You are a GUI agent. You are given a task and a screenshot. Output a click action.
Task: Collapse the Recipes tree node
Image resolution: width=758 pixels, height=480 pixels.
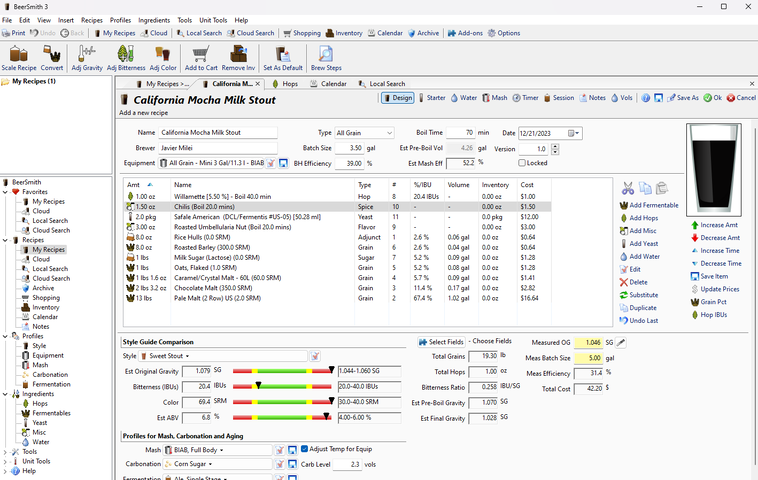5,240
